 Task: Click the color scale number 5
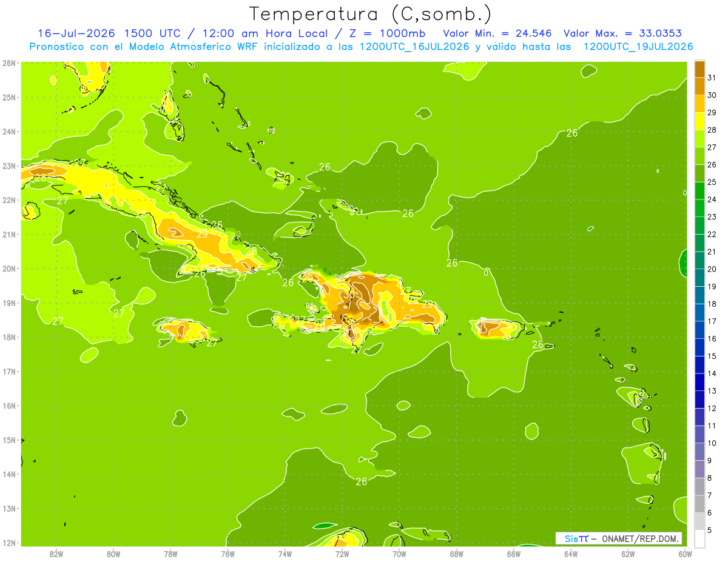pyautogui.click(x=711, y=530)
